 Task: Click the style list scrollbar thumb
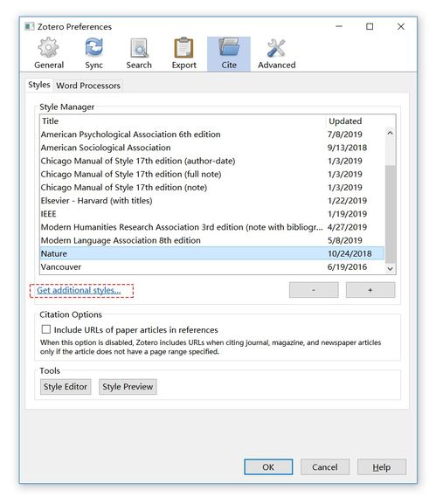391,214
